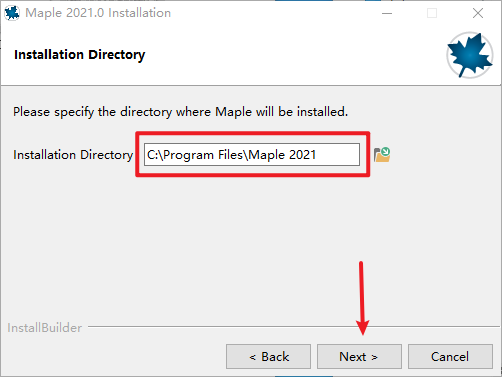Click the red highlight border around directory field

click(x=253, y=133)
